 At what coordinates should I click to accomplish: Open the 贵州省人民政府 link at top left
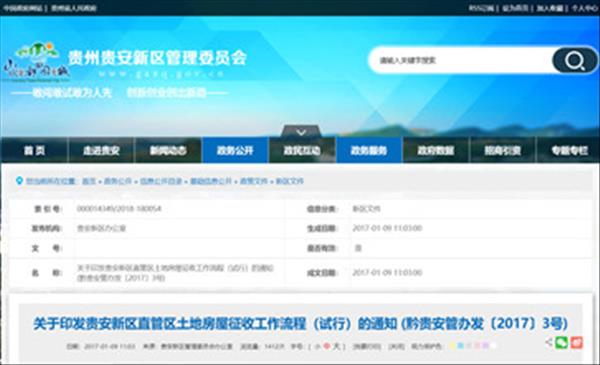tap(74, 8)
